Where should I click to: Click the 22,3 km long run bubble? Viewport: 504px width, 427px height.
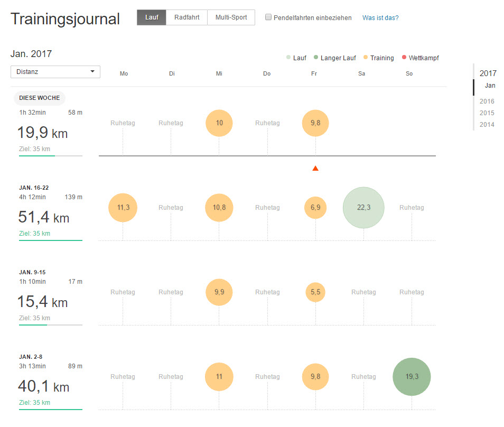point(363,208)
